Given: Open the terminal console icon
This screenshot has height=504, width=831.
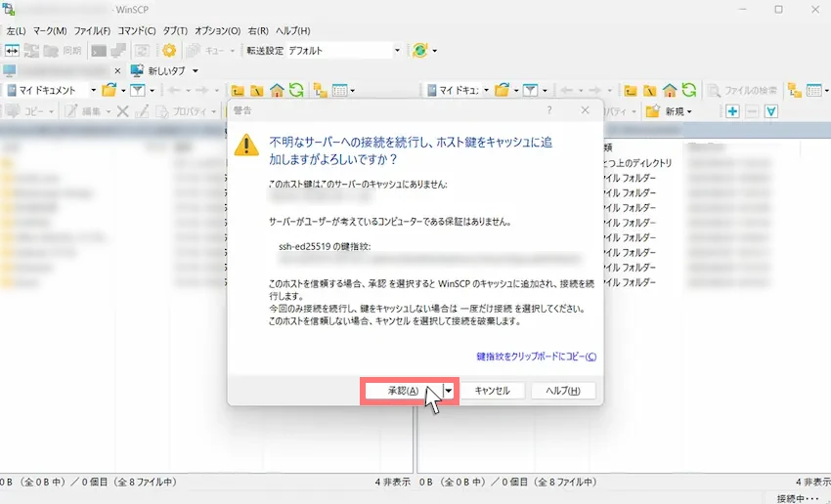Looking at the screenshot, I should click(99, 51).
